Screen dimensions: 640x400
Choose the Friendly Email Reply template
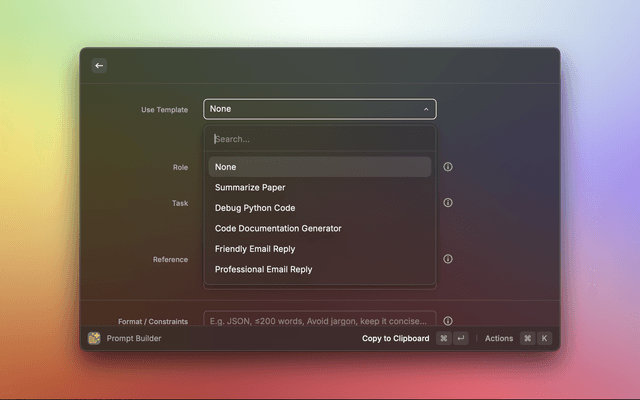(x=320, y=249)
